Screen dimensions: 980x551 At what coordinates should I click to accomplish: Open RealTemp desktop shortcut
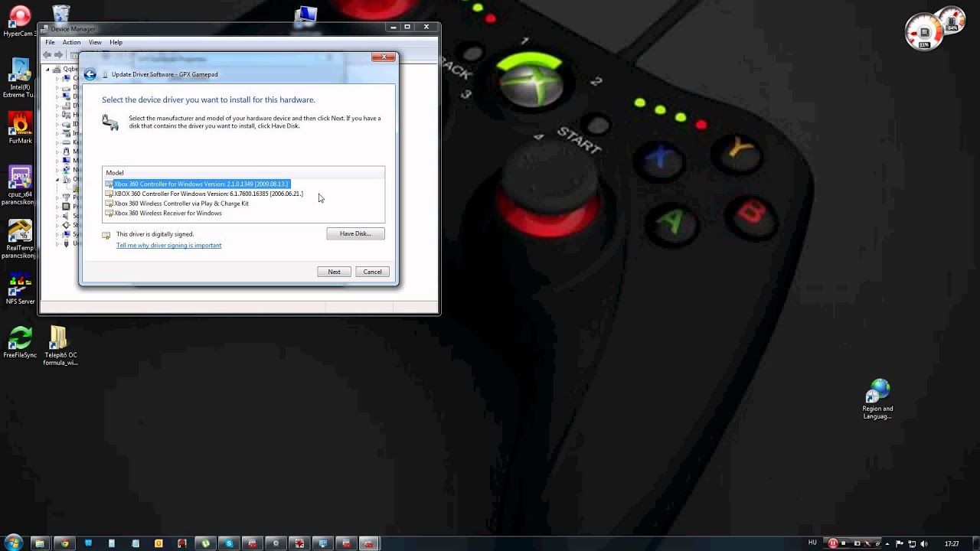(x=20, y=240)
